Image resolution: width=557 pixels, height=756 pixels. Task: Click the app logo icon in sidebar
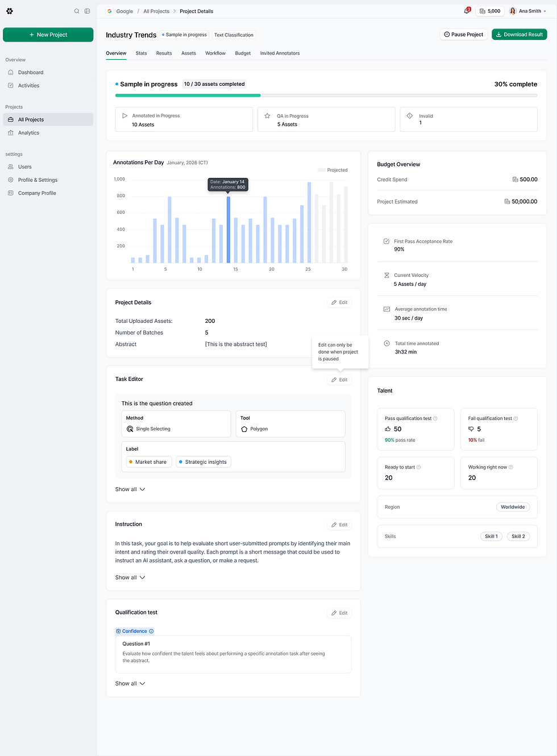(x=10, y=11)
